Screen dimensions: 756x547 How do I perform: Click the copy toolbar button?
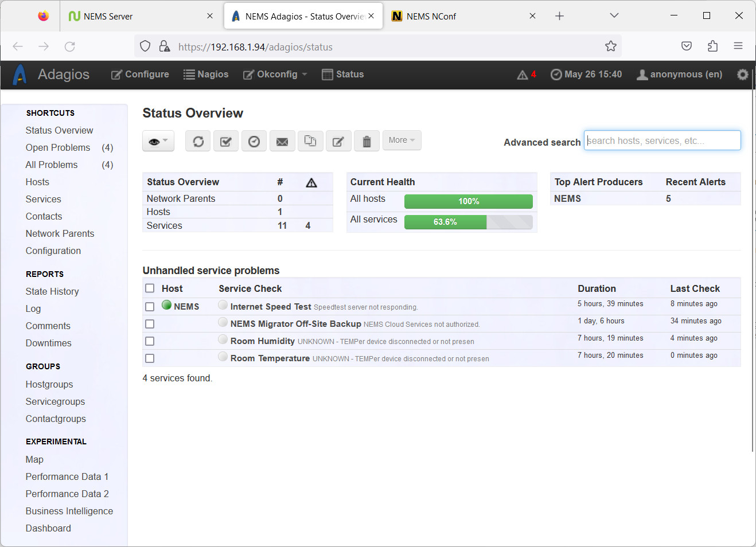[310, 141]
